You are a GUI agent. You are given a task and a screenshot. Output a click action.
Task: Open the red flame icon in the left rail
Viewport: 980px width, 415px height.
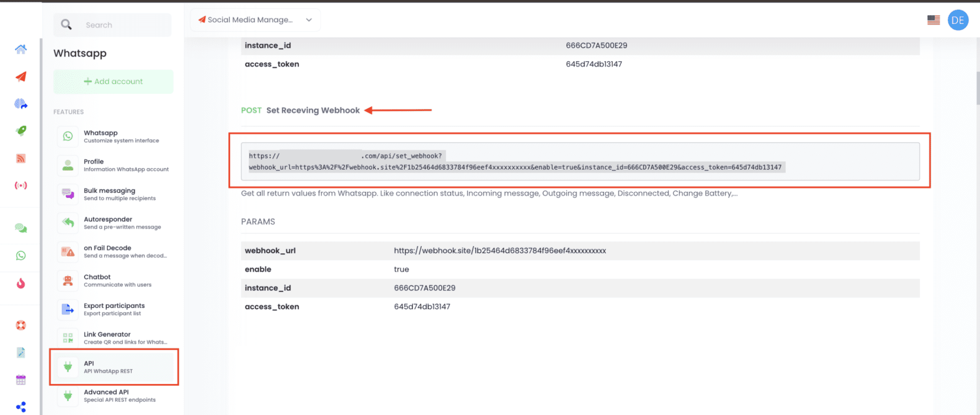pos(21,283)
